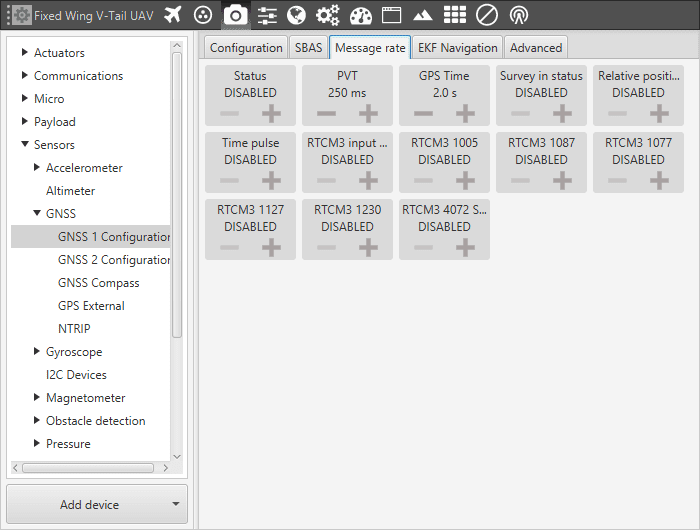
Task: Expand the Gyroscope tree node
Action: click(x=37, y=351)
